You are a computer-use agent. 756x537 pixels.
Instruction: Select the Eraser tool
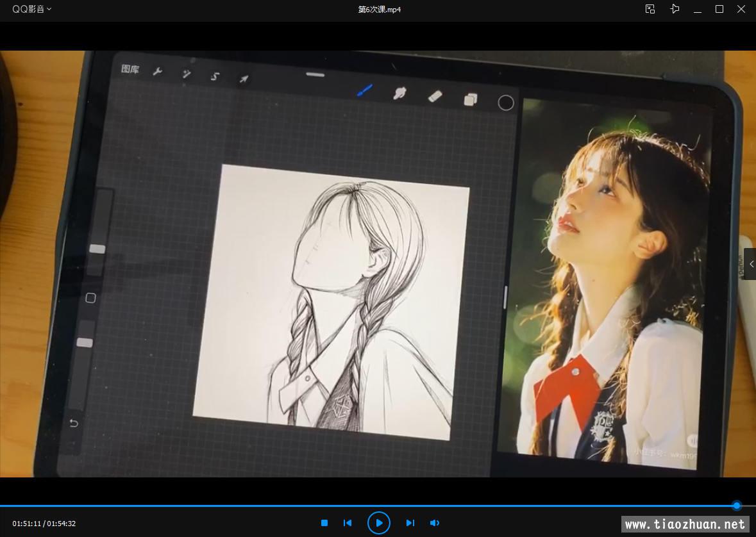(x=435, y=96)
